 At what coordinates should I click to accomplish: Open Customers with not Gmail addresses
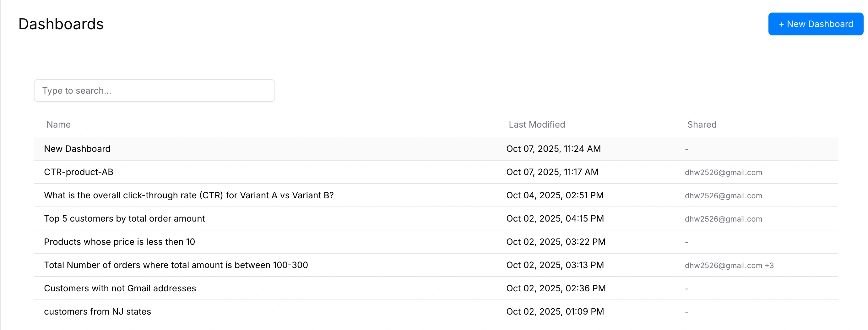[120, 288]
